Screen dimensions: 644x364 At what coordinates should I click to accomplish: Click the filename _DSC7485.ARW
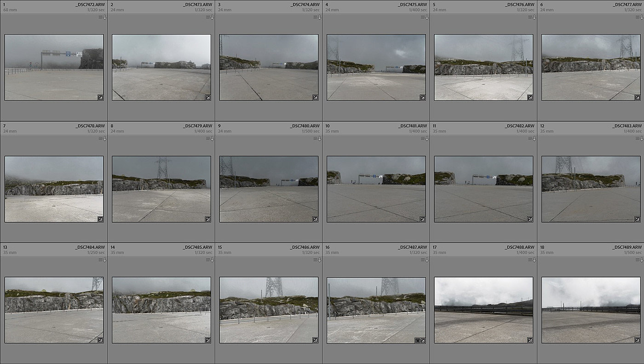197,247
